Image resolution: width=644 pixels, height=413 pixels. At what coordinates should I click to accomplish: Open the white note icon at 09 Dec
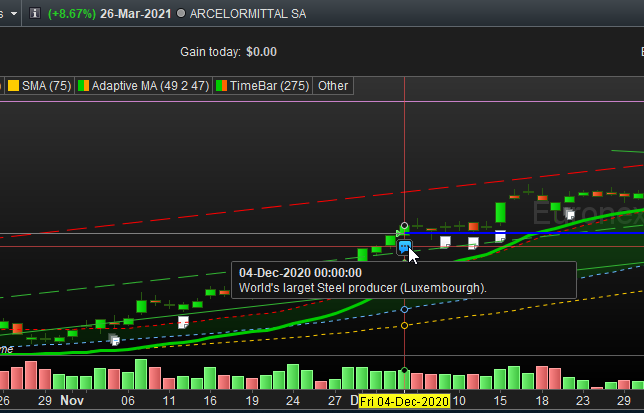tap(445, 242)
